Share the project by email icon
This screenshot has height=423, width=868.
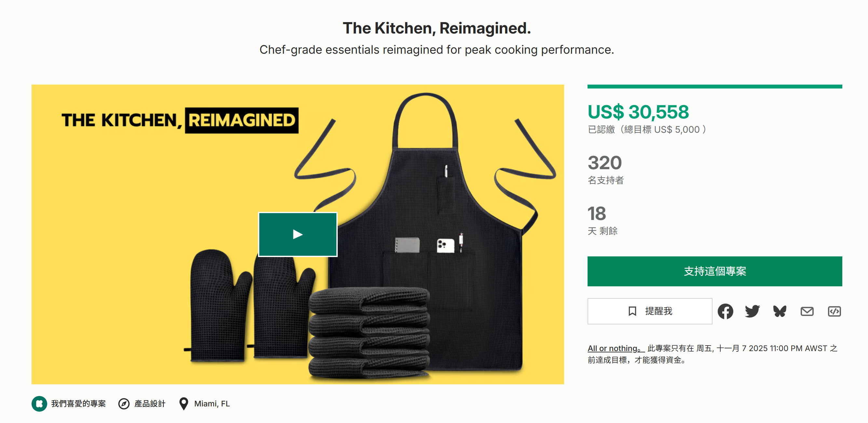tap(807, 311)
